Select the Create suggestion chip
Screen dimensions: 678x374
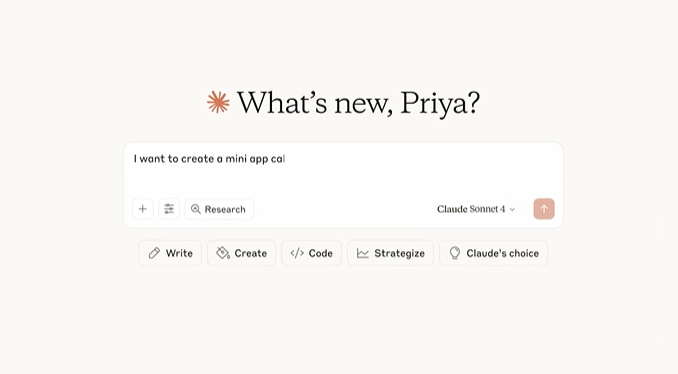point(241,253)
